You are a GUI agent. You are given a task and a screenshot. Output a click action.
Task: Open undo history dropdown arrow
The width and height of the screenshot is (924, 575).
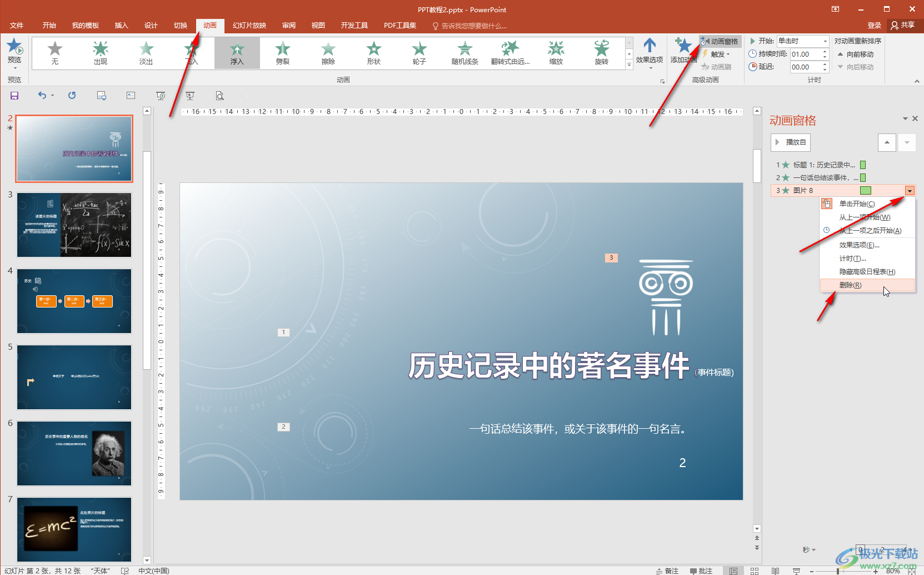[53, 96]
